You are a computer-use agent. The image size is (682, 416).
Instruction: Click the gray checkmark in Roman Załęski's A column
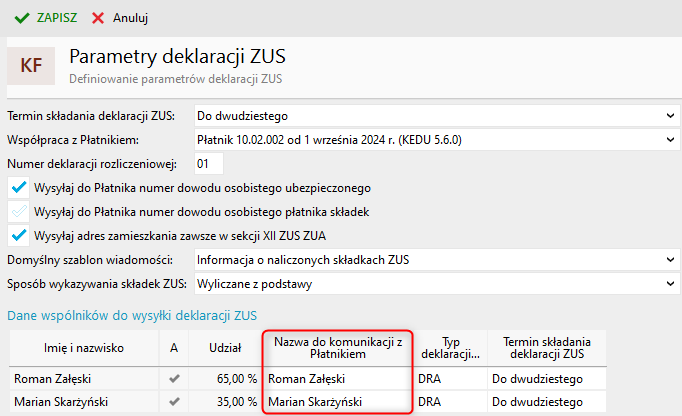point(174,379)
